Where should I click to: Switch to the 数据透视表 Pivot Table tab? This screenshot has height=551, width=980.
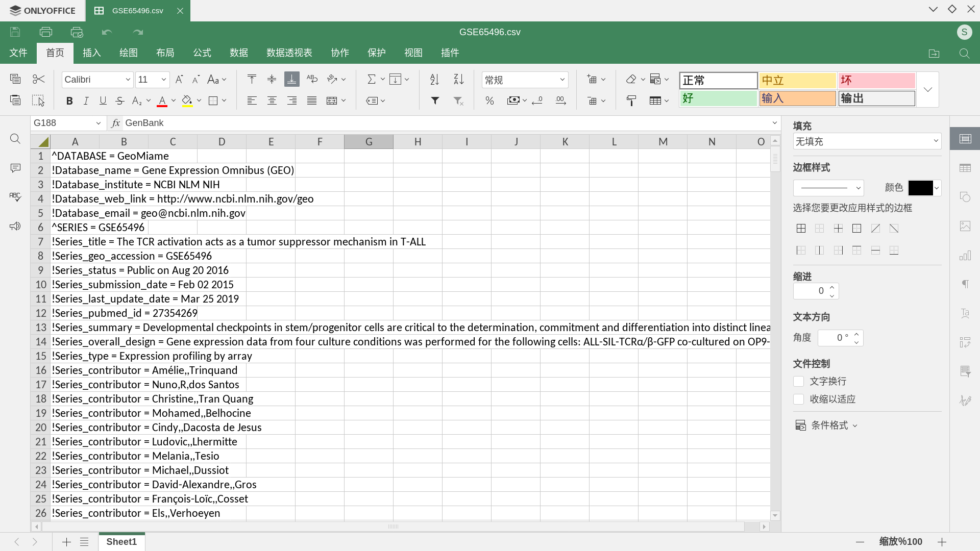pyautogui.click(x=289, y=53)
